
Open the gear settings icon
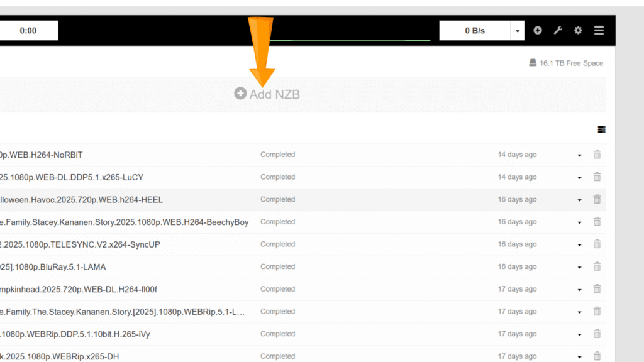pos(578,30)
